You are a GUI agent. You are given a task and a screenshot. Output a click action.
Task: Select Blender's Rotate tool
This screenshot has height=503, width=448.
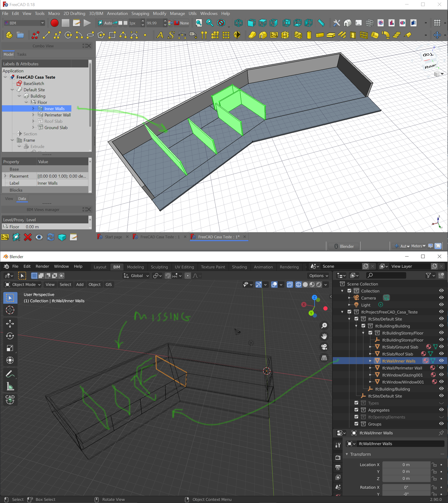pyautogui.click(x=10, y=336)
